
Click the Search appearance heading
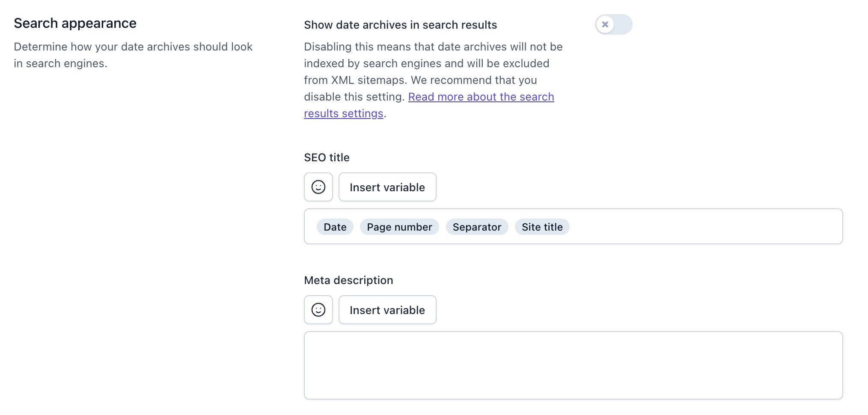[x=75, y=23]
